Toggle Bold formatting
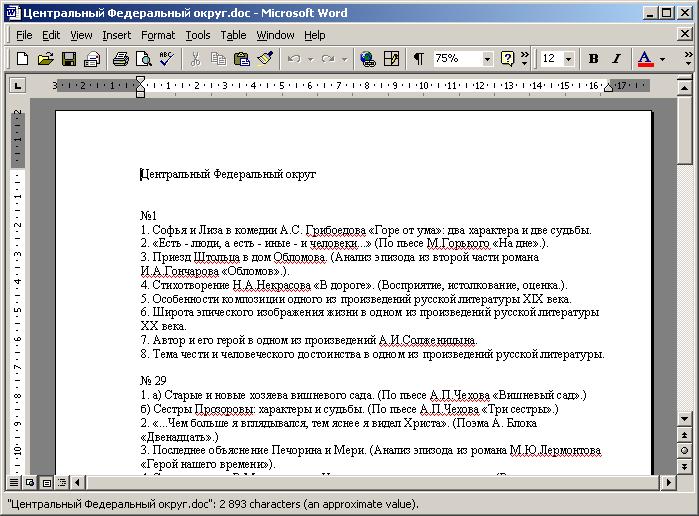 593,59
